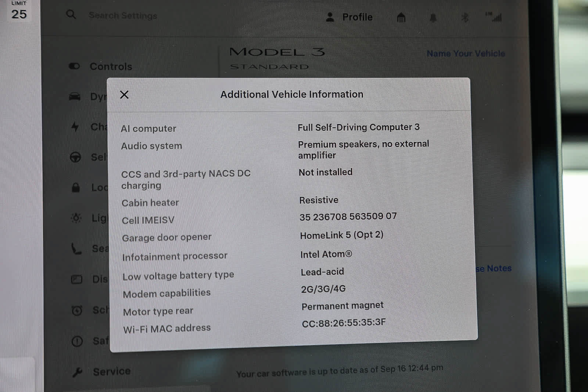Open the Profile menu
Viewport: 588px width, 392px height.
(349, 17)
